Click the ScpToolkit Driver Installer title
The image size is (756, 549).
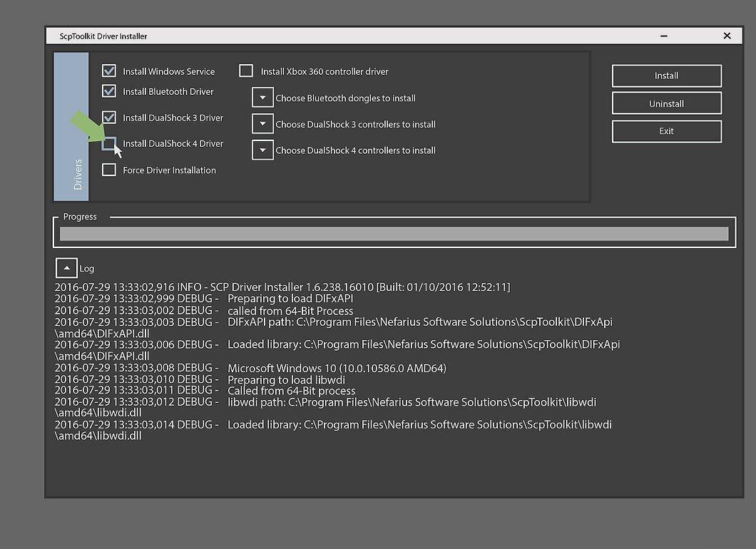[103, 36]
